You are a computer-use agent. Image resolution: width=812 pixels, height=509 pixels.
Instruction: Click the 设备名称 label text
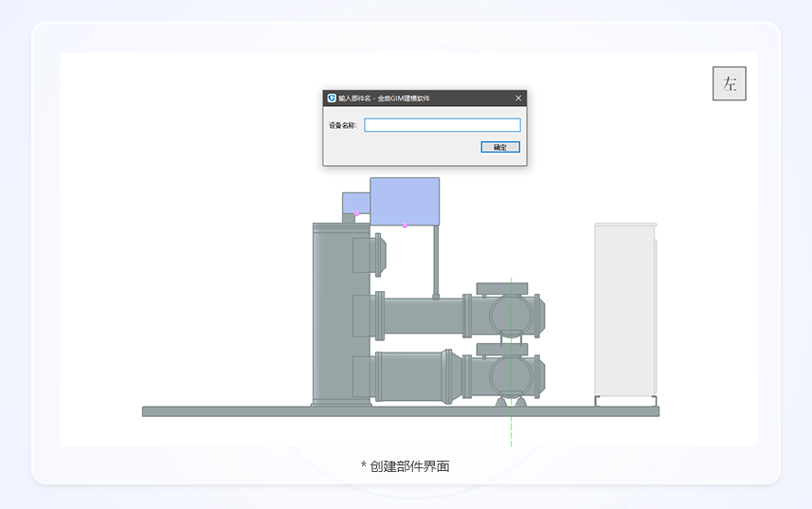pyautogui.click(x=343, y=125)
